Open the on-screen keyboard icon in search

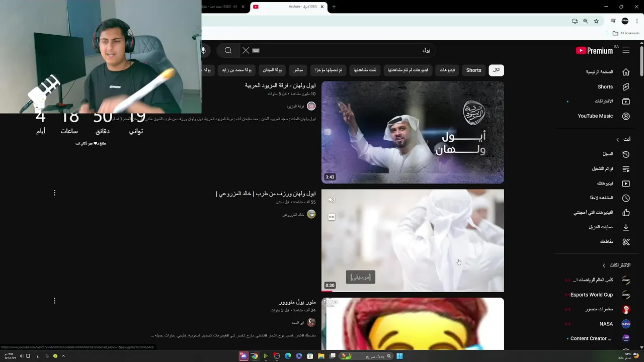pos(256,50)
